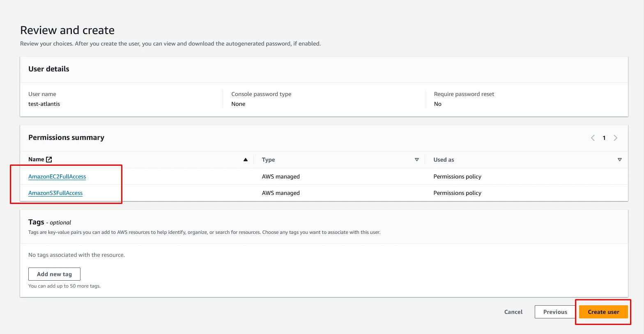Viewport: 644px width, 334px height.
Task: Click the Name column header
Action: pos(36,159)
